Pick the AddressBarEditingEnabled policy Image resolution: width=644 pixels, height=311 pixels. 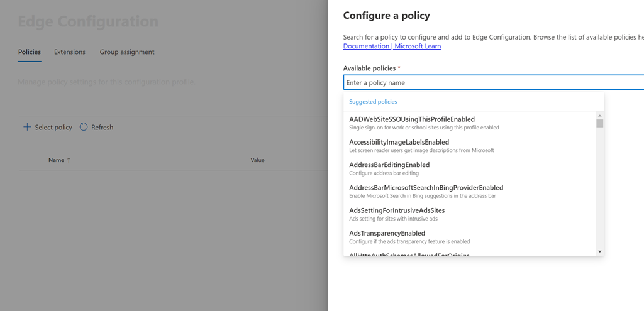coord(389,165)
